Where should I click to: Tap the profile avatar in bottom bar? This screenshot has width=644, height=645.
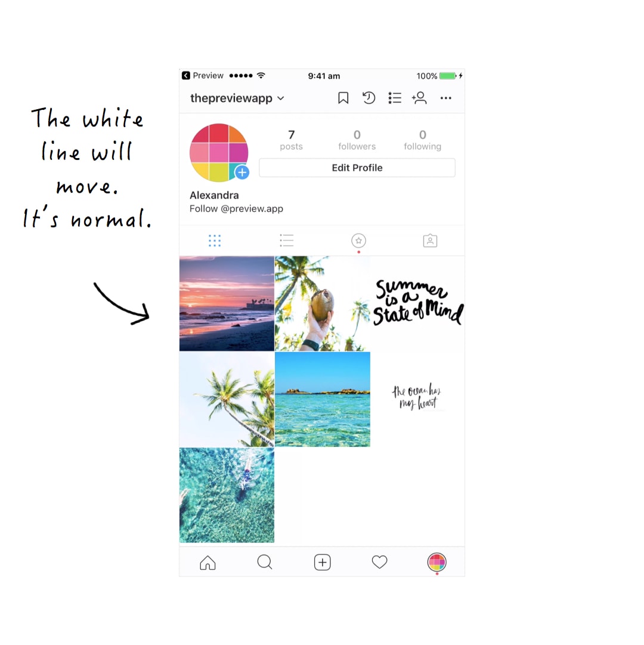point(437,562)
